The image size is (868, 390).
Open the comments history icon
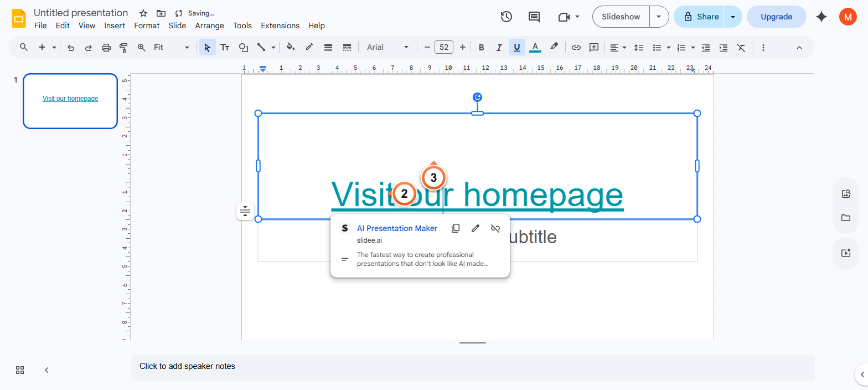click(x=534, y=17)
